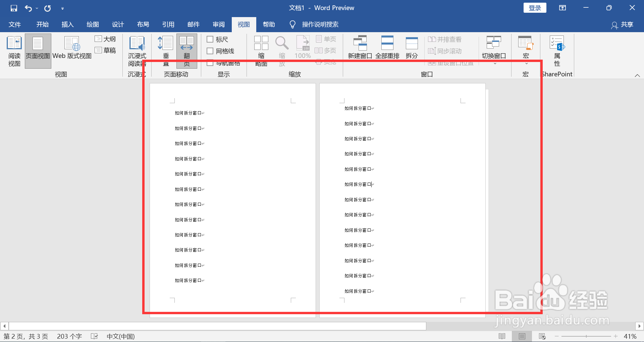Click the horizontal scrollbar right arrow
This screenshot has width=644, height=342.
pyautogui.click(x=639, y=326)
